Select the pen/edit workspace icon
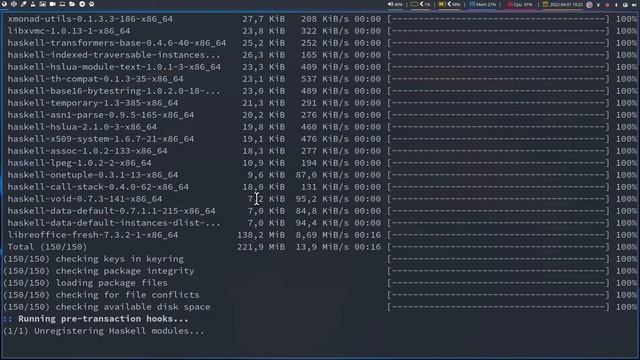 pyautogui.click(x=23, y=4)
